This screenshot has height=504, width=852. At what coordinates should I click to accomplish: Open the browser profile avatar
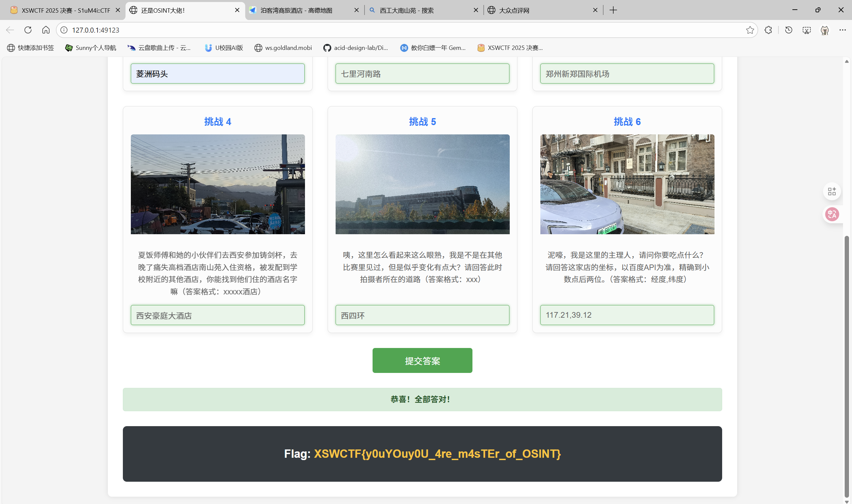tap(824, 30)
